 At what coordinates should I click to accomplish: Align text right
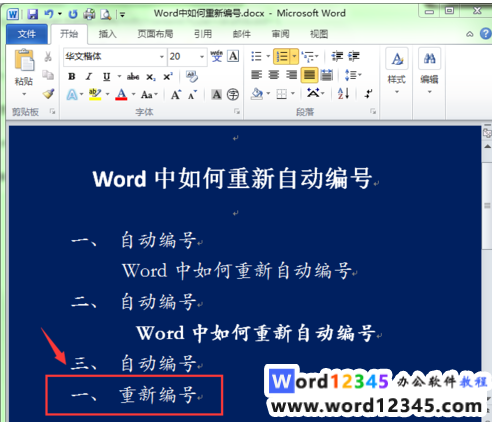click(291, 75)
